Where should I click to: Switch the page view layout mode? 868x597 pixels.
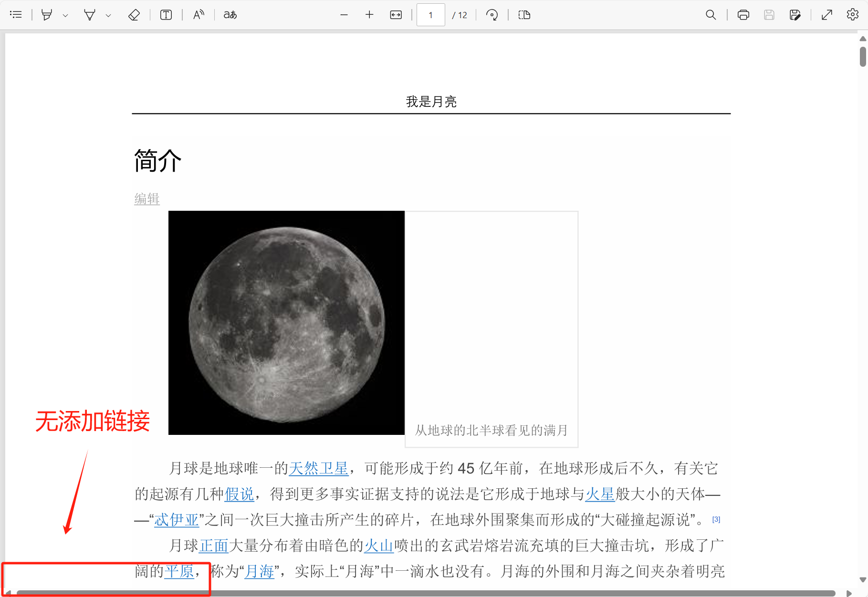point(523,15)
